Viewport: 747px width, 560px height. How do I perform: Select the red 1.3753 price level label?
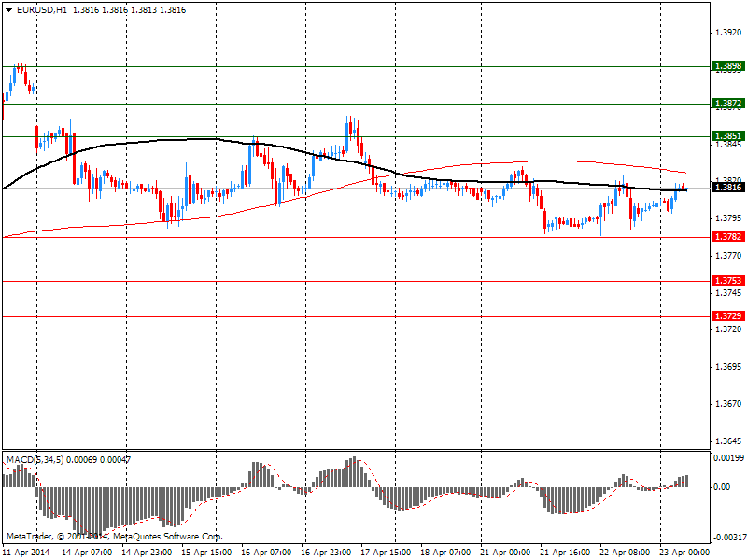tap(727, 281)
